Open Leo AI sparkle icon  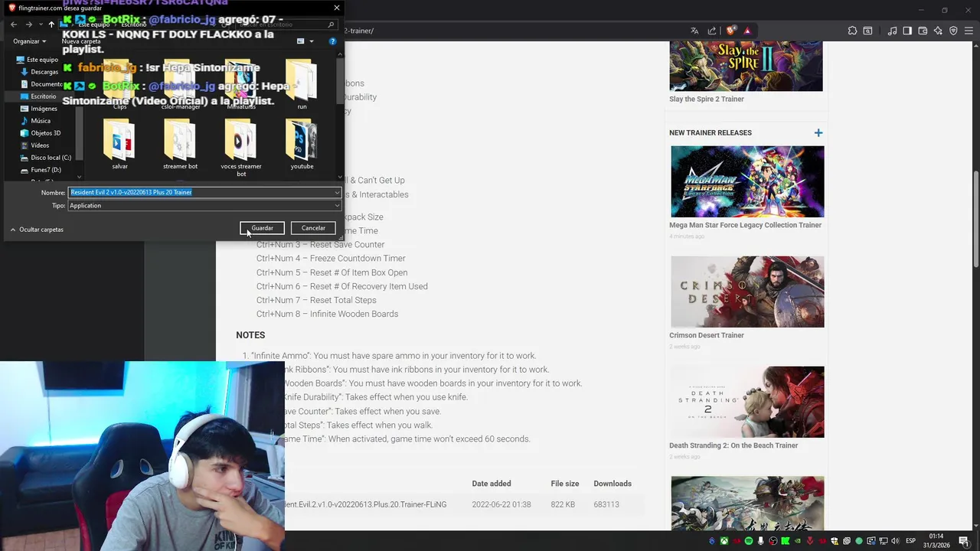point(938,31)
